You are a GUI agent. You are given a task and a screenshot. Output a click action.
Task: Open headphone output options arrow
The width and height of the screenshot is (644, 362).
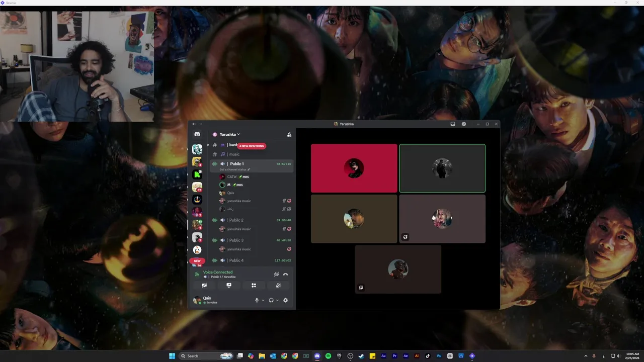(277, 300)
